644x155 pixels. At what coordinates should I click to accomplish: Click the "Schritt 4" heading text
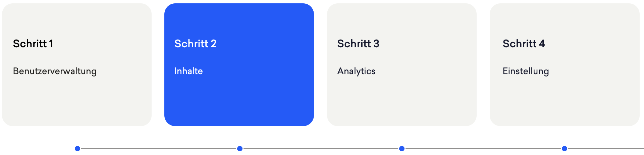point(524,44)
